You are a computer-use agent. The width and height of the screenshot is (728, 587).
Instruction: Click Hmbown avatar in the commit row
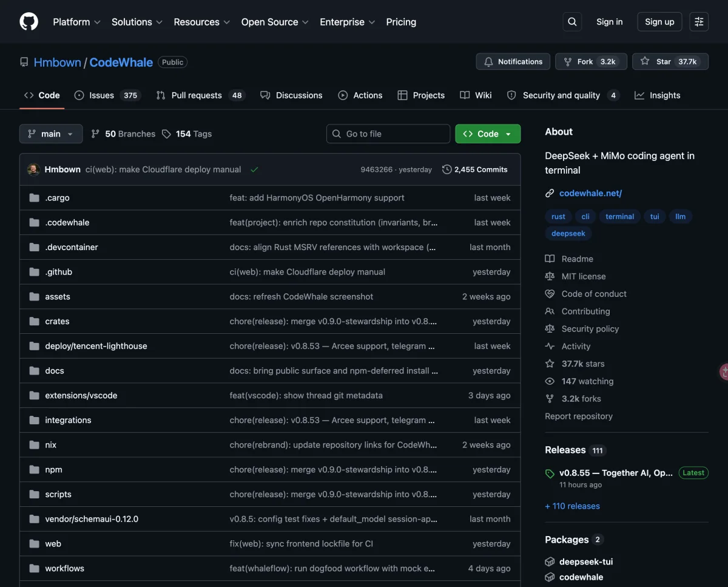coord(34,169)
